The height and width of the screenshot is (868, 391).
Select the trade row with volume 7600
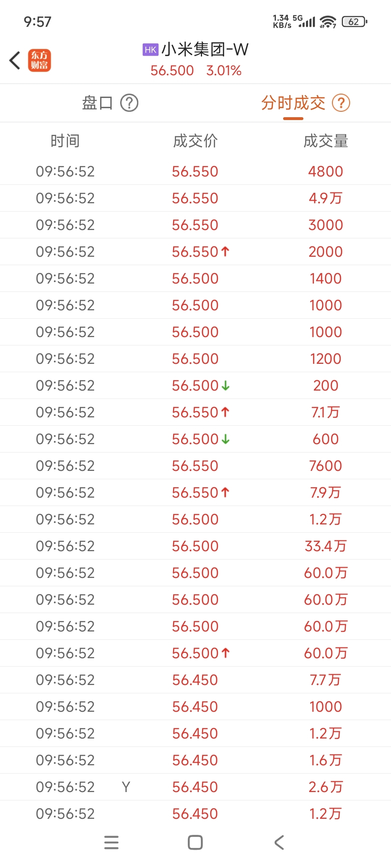[195, 466]
